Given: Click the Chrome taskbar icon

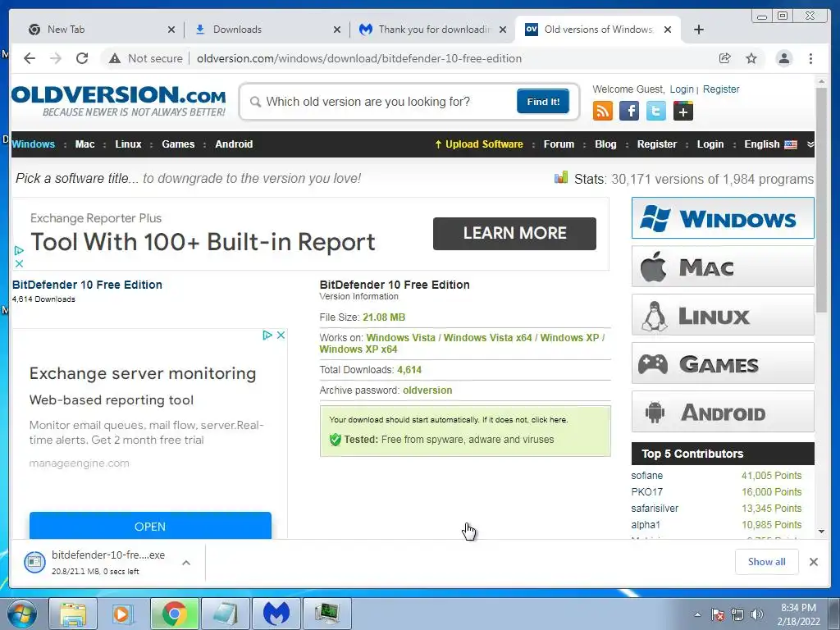Looking at the screenshot, I should tap(174, 614).
